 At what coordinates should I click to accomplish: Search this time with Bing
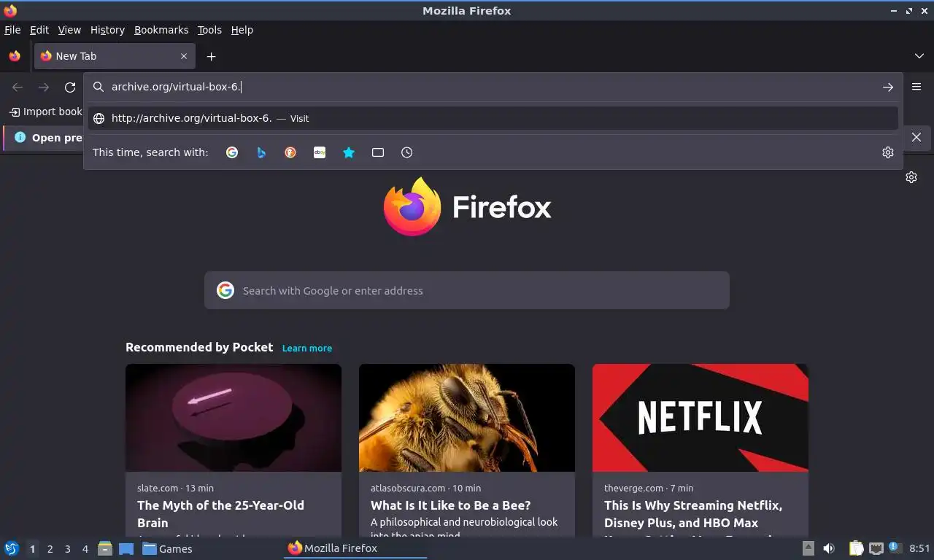261,152
